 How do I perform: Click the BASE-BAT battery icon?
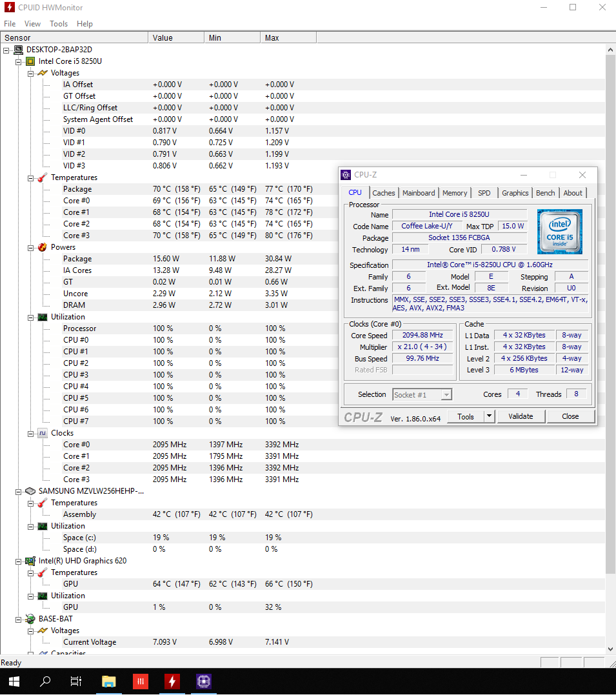[x=30, y=619]
